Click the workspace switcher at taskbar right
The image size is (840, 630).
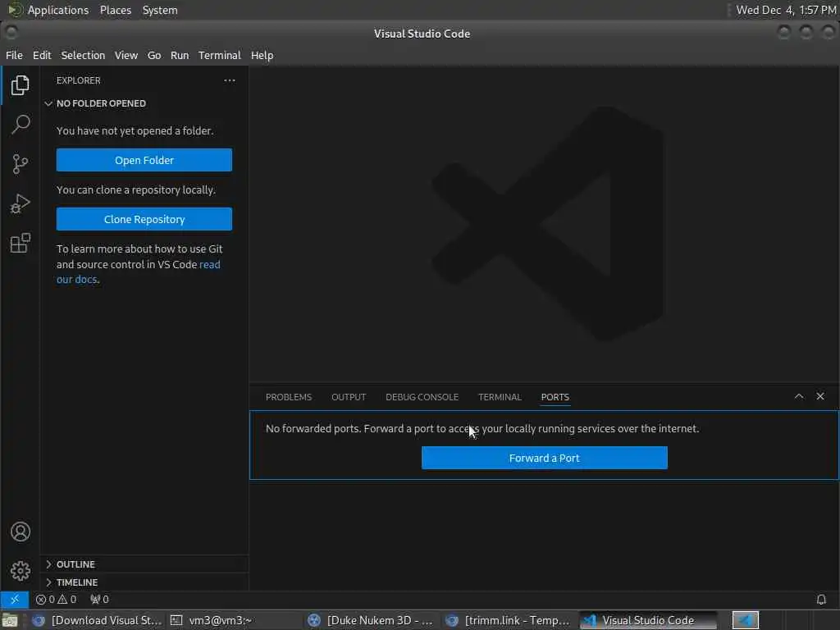point(745,620)
